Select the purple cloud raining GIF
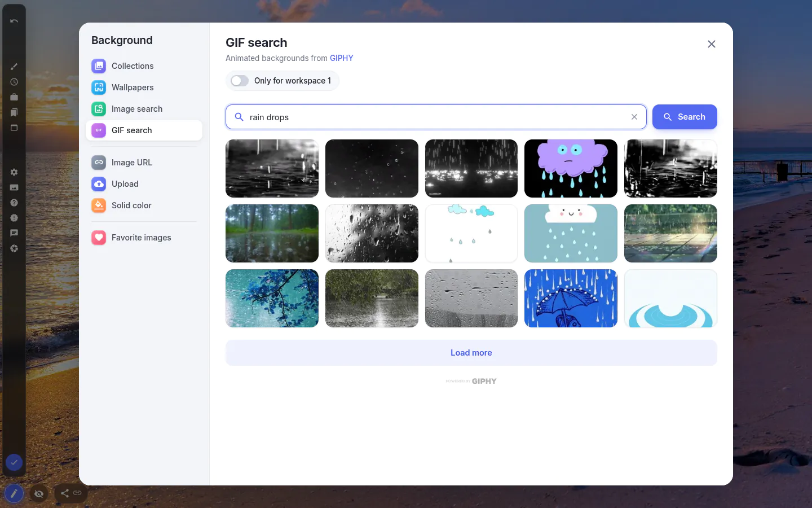The image size is (812, 508). pos(571,168)
